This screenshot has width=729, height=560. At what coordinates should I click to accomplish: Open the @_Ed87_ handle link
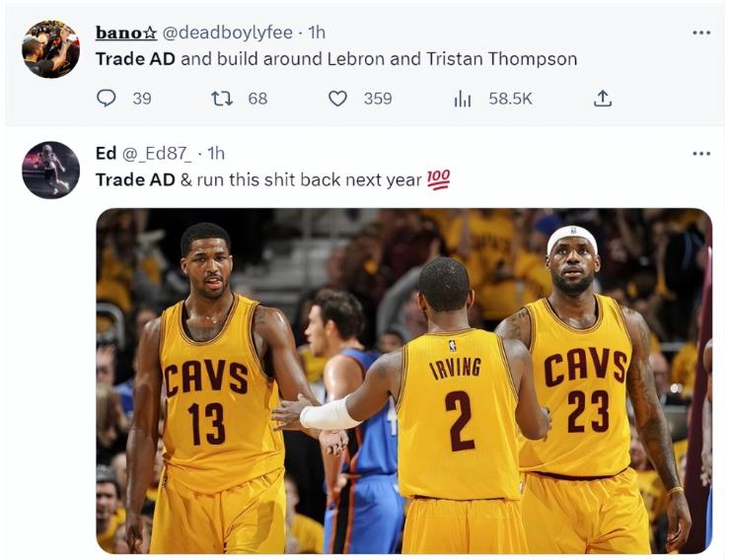click(x=156, y=153)
